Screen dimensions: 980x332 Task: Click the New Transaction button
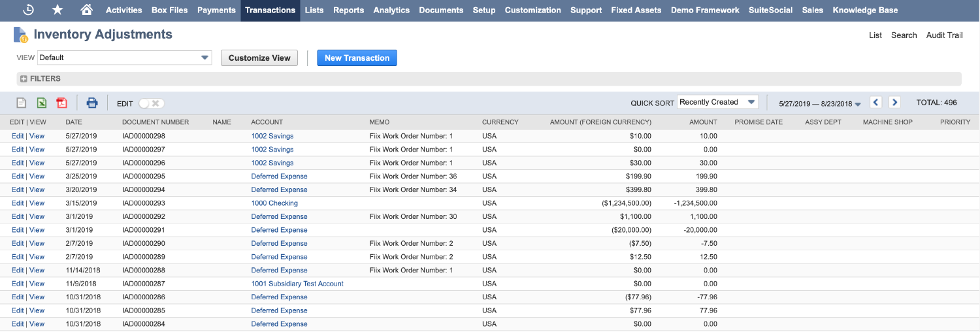pyautogui.click(x=357, y=58)
